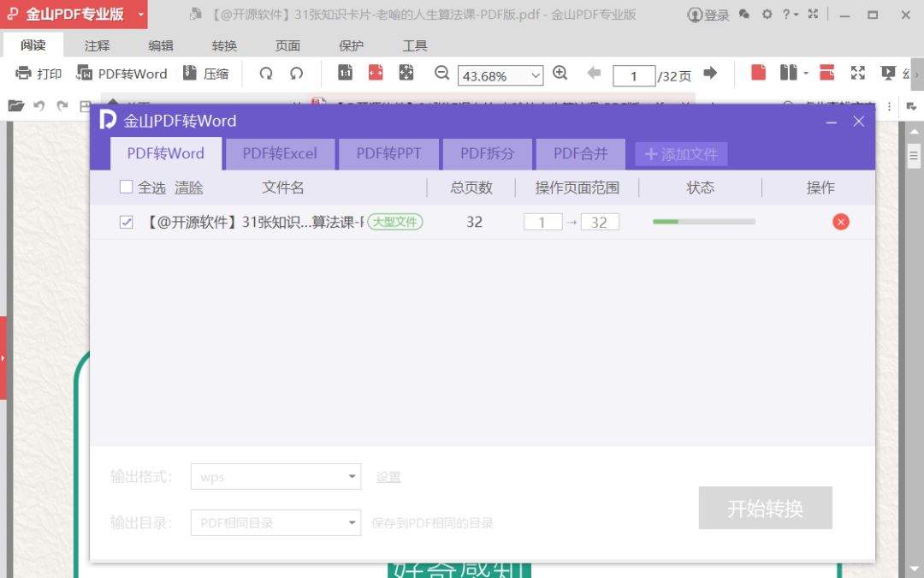Open the 工具 menu tab
The height and width of the screenshot is (578, 924).
click(x=414, y=45)
